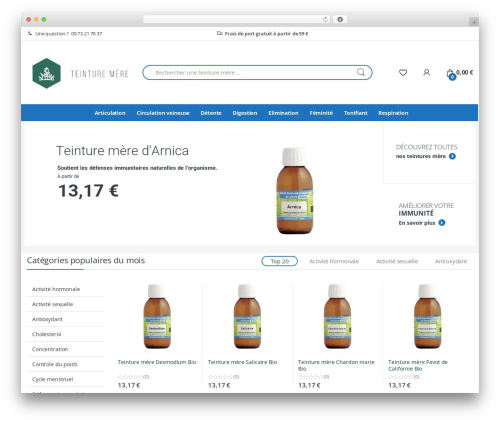Open the Détente menu
This screenshot has height=423, width=500.
click(x=211, y=113)
